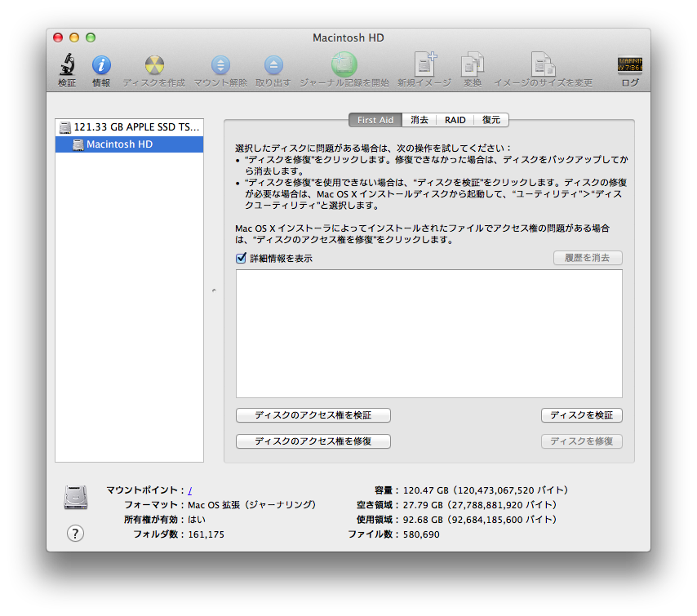Screen dimensions: 697x616
Task: Click the 新規イメージ new image icon
Action: (x=425, y=64)
